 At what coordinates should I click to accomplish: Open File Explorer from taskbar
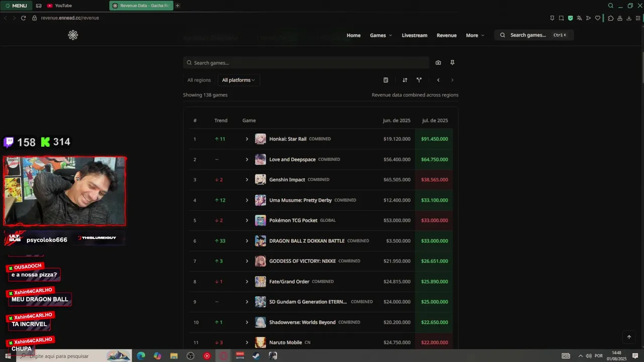point(174,356)
